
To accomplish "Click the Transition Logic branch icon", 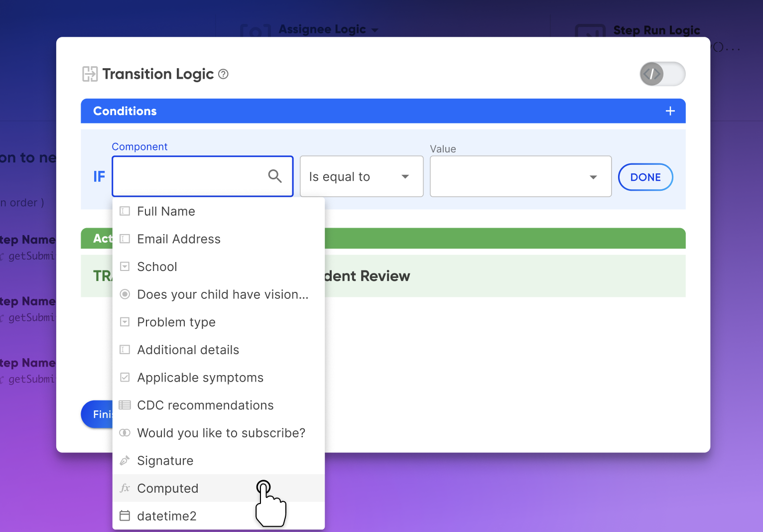I will pyautogui.click(x=90, y=74).
